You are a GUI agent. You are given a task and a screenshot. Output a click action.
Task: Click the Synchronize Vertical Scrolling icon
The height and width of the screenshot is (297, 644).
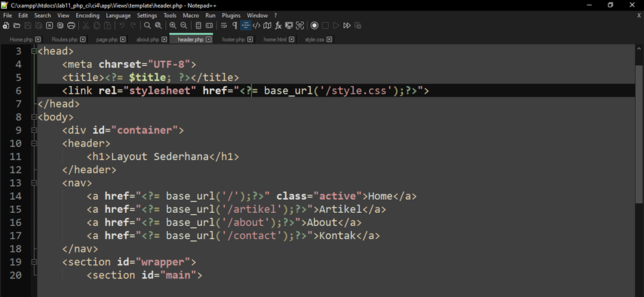tap(199, 25)
